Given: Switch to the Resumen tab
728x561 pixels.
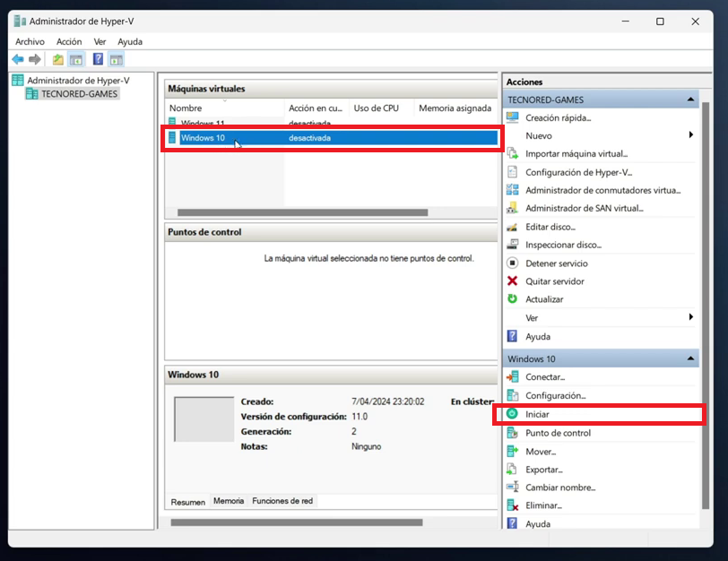Looking at the screenshot, I should point(188,502).
